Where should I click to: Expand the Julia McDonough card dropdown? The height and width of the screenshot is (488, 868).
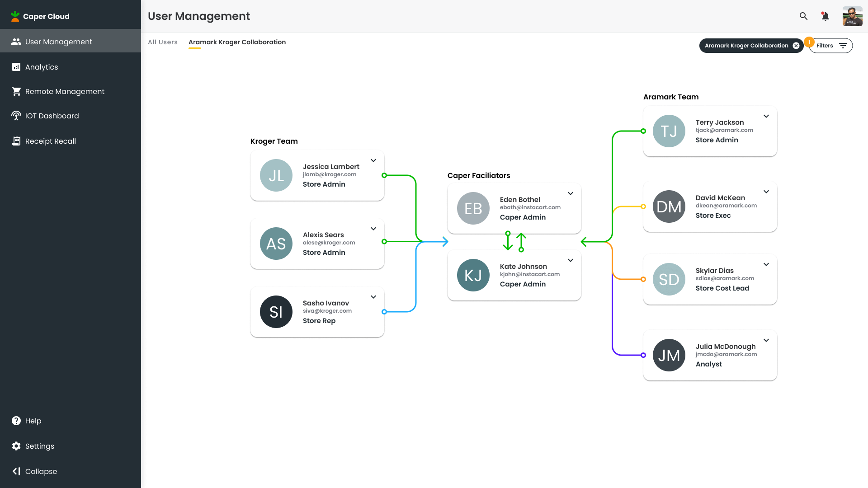(766, 340)
